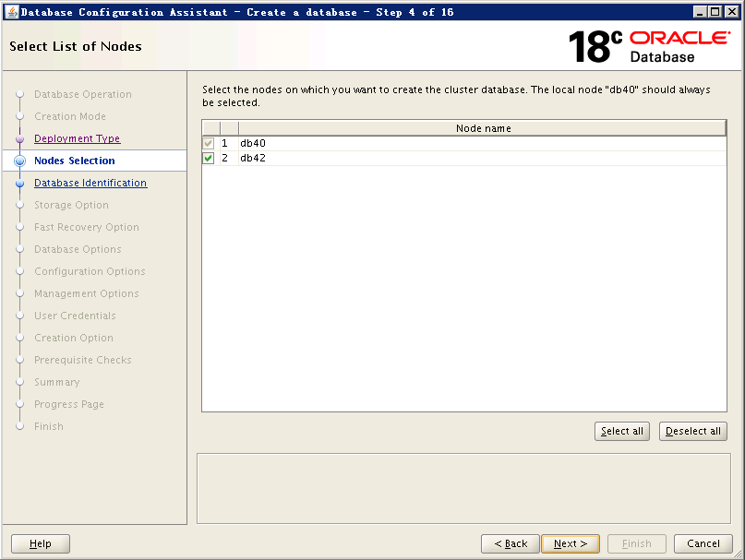Click the empty message area below buttons
The image size is (745, 560).
(463, 489)
